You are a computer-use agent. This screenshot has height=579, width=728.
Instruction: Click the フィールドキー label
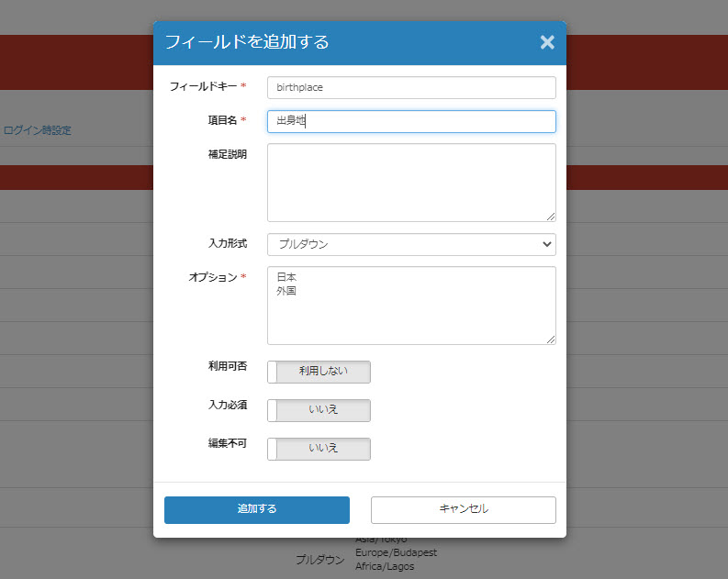click(203, 86)
